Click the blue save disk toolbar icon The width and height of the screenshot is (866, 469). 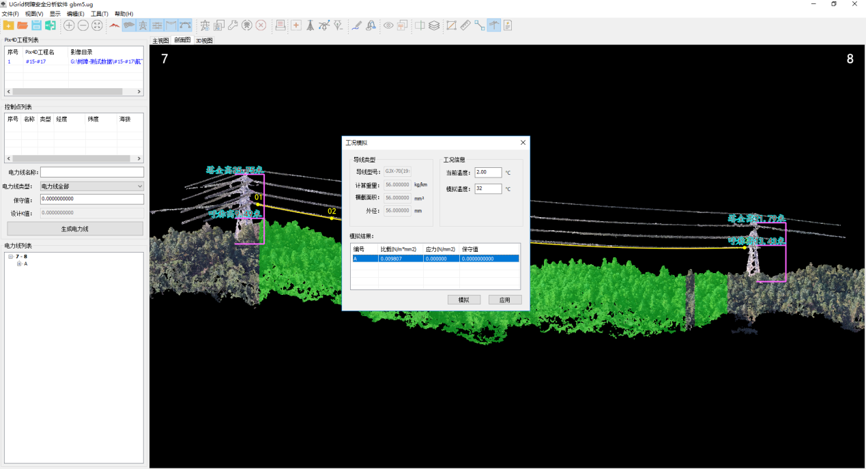pyautogui.click(x=36, y=25)
